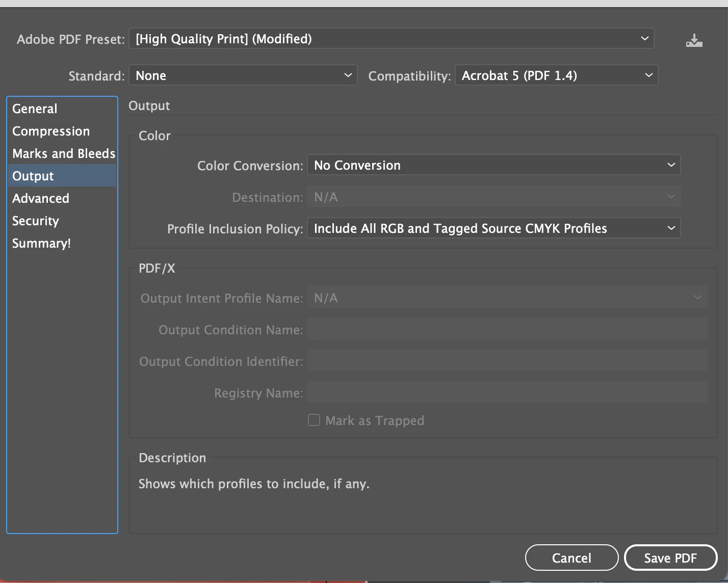The image size is (728, 583).
Task: Click the 'Description' group heading
Action: coord(172,458)
